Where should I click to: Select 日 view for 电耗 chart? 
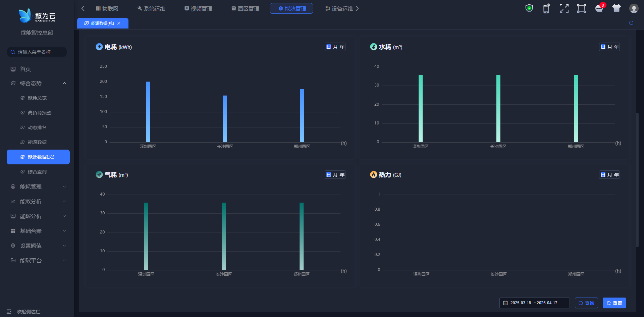pyautogui.click(x=329, y=47)
